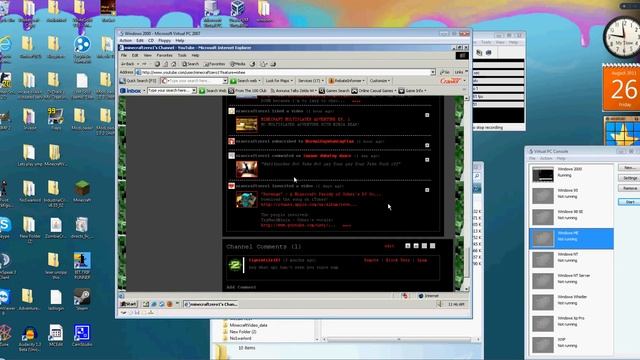Click the Start button in Virtual PC Console
Screen dimensions: 640x360
coord(629,202)
